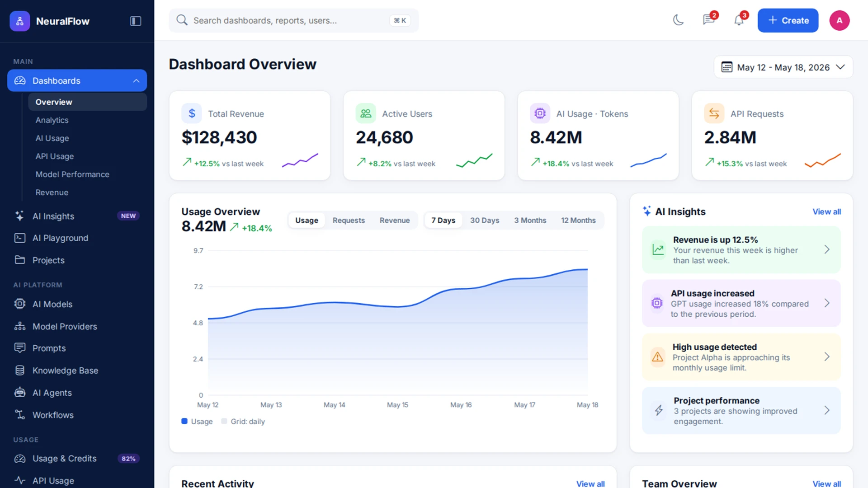Click AI Insights sparkle icon in sidebar
The width and height of the screenshot is (868, 488).
(x=19, y=216)
